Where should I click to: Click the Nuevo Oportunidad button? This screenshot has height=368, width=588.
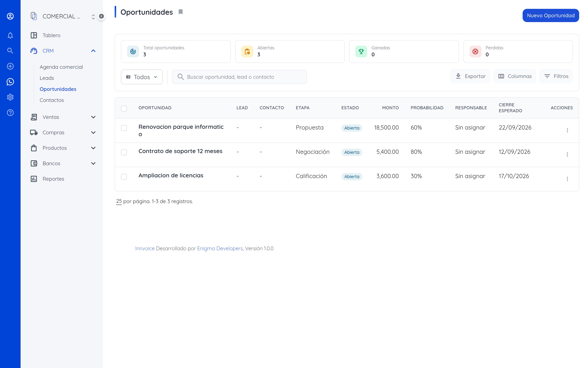(551, 16)
